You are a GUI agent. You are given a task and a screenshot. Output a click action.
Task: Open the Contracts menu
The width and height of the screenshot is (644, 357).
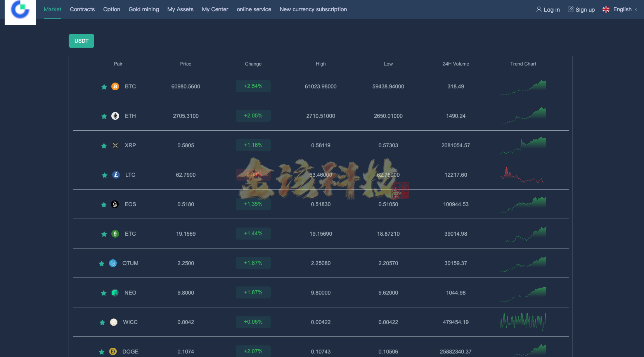tap(82, 9)
